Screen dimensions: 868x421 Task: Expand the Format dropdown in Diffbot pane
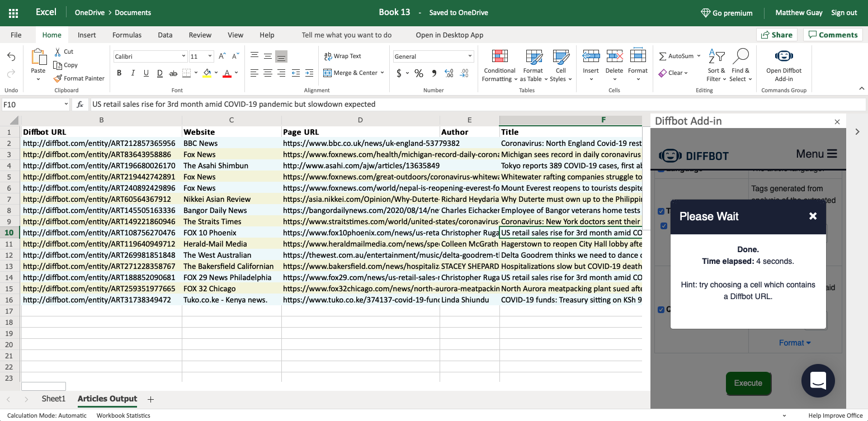795,343
